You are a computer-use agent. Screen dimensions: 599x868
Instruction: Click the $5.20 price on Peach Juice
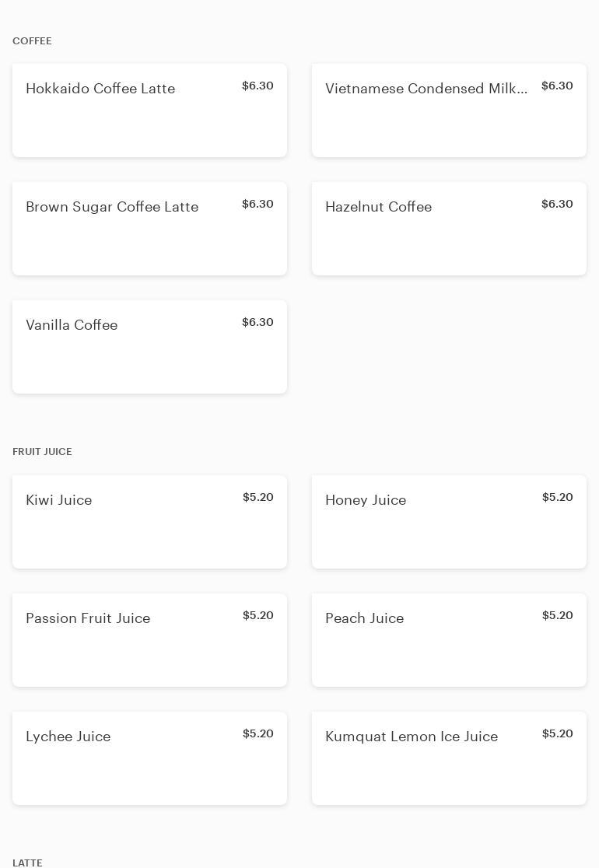[557, 615]
